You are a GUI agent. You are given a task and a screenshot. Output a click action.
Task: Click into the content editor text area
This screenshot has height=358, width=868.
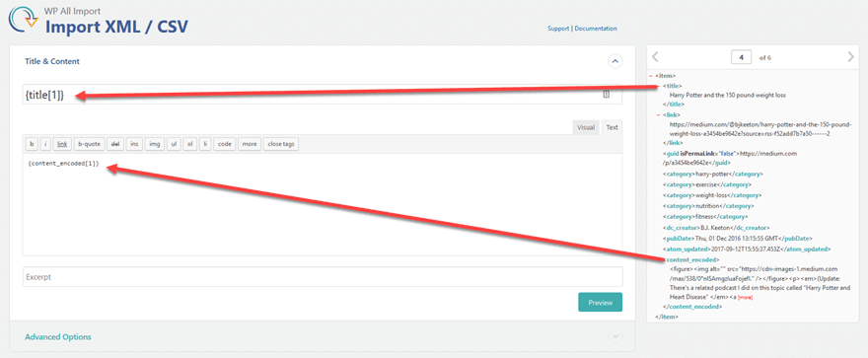pos(323,205)
